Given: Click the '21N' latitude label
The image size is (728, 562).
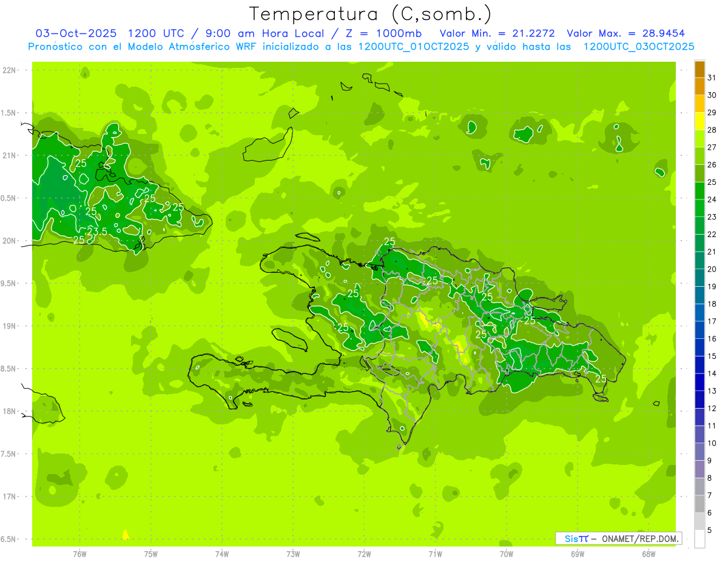Looking at the screenshot, I should pos(9,155).
